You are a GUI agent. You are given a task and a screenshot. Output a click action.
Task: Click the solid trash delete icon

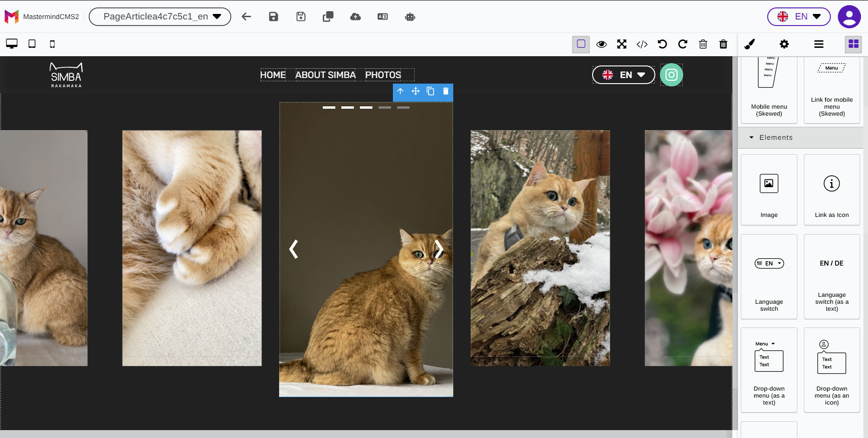[724, 44]
